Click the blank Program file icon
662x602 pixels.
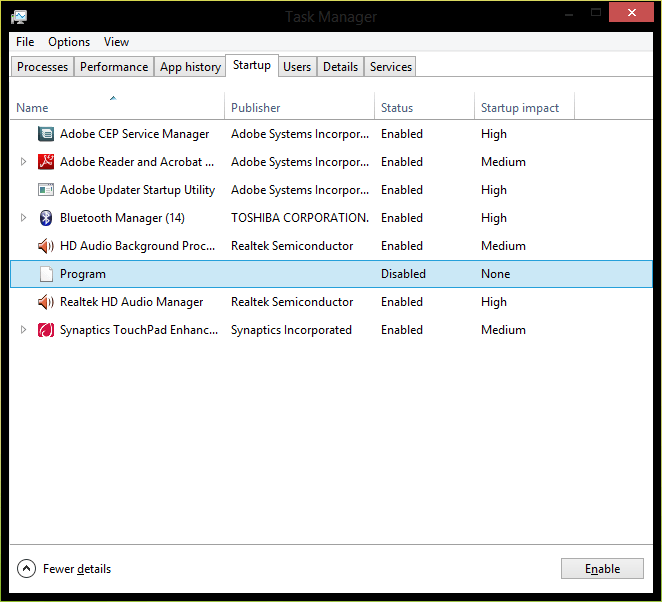click(46, 274)
